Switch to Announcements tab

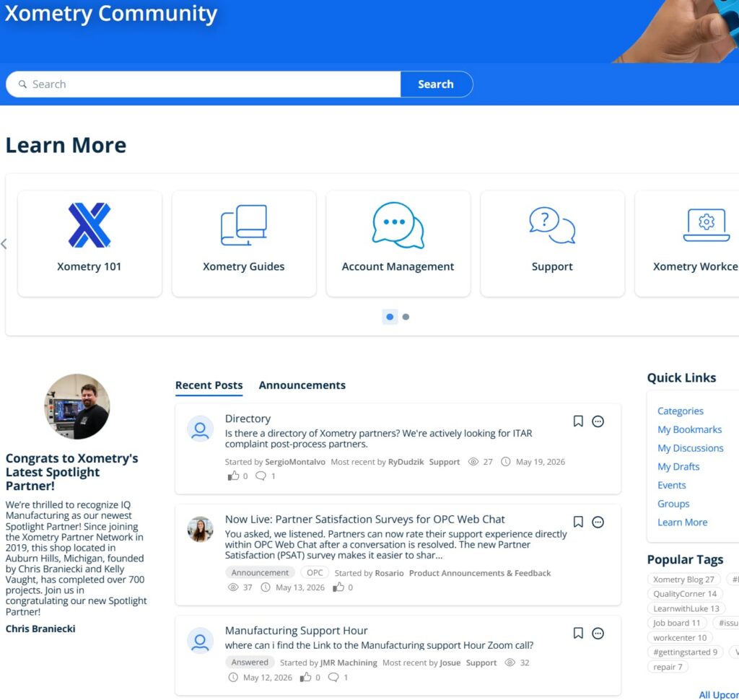(302, 385)
